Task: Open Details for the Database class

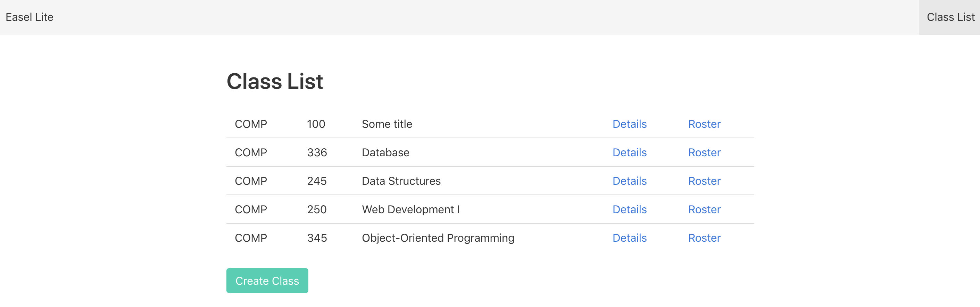Action: (629, 152)
